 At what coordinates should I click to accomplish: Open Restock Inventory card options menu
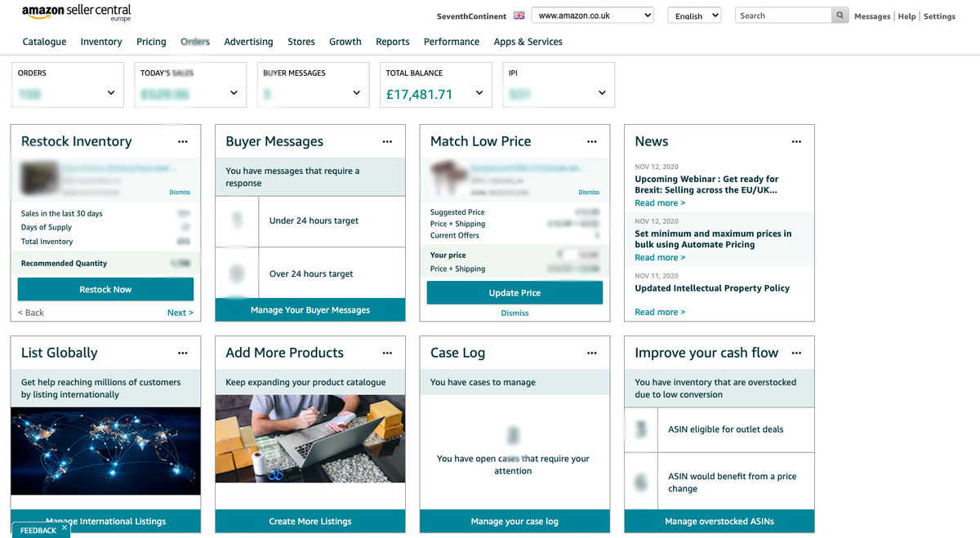click(x=183, y=141)
